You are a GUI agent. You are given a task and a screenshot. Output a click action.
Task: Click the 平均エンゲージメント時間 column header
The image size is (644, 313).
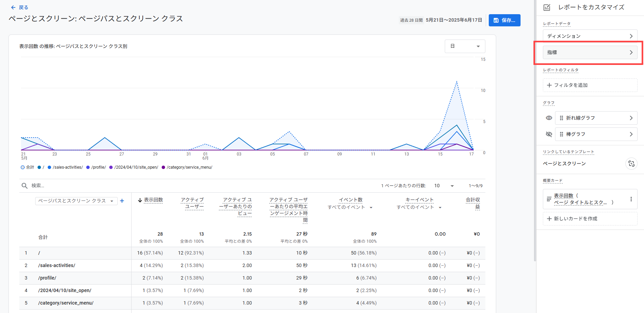(289, 210)
